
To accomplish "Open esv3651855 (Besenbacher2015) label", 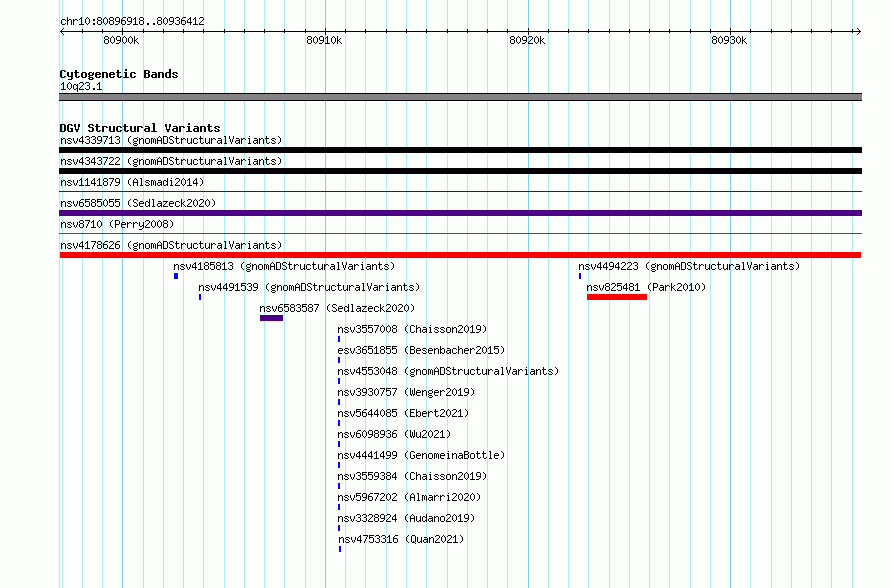I will tap(421, 350).
